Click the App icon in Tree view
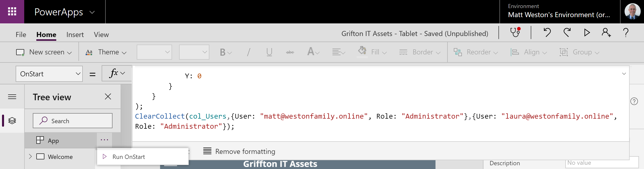This screenshot has width=644, height=169. pyautogui.click(x=40, y=140)
